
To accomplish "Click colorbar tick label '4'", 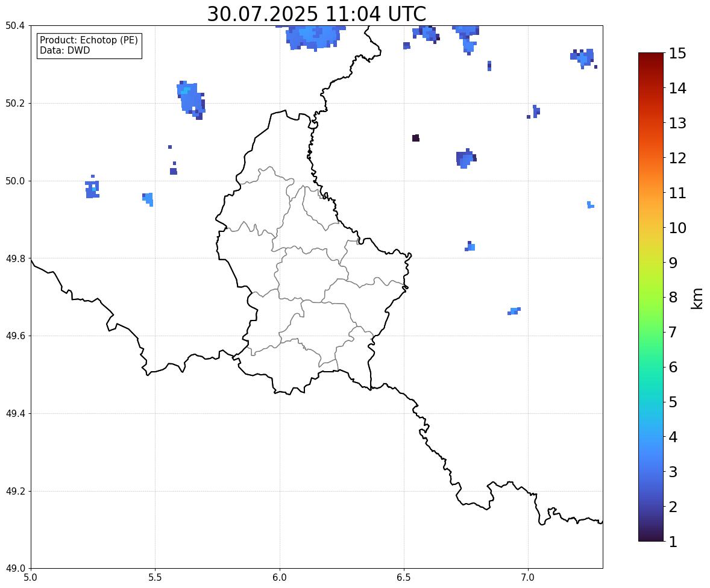I will (x=673, y=437).
